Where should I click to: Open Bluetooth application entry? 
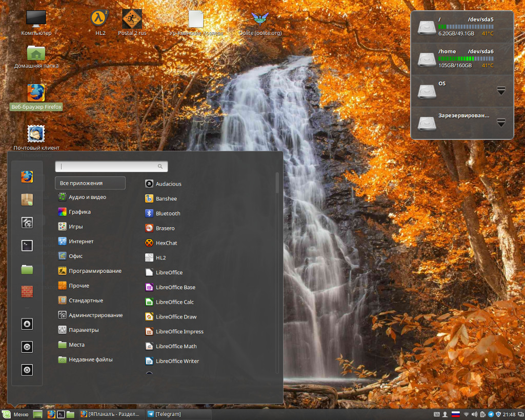[163, 213]
